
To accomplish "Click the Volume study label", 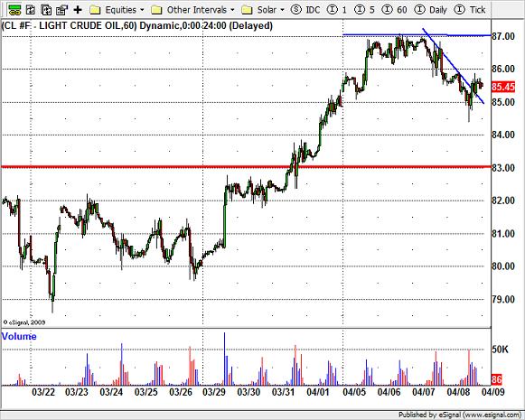I will point(19,336).
